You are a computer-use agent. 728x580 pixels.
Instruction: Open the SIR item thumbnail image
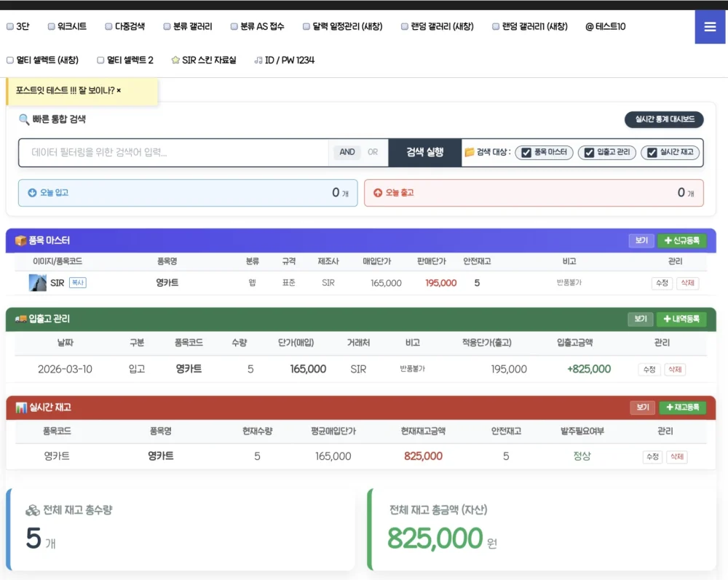click(x=38, y=282)
